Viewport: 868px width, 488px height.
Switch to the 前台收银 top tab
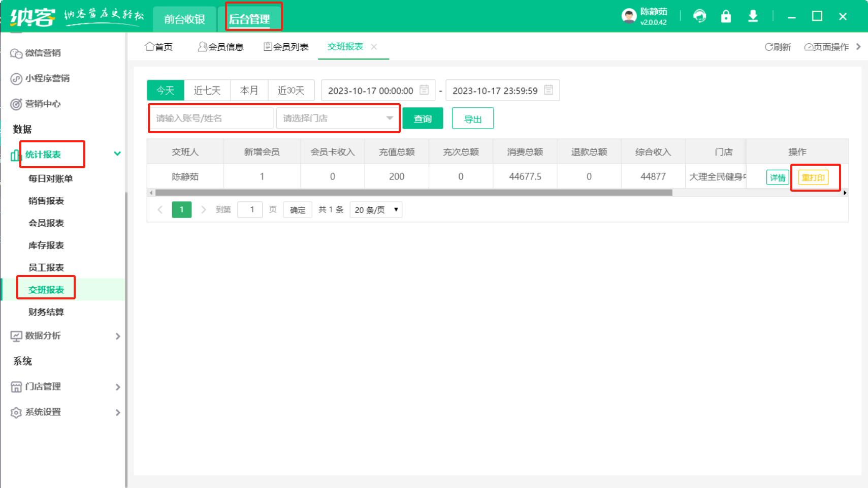(x=184, y=19)
